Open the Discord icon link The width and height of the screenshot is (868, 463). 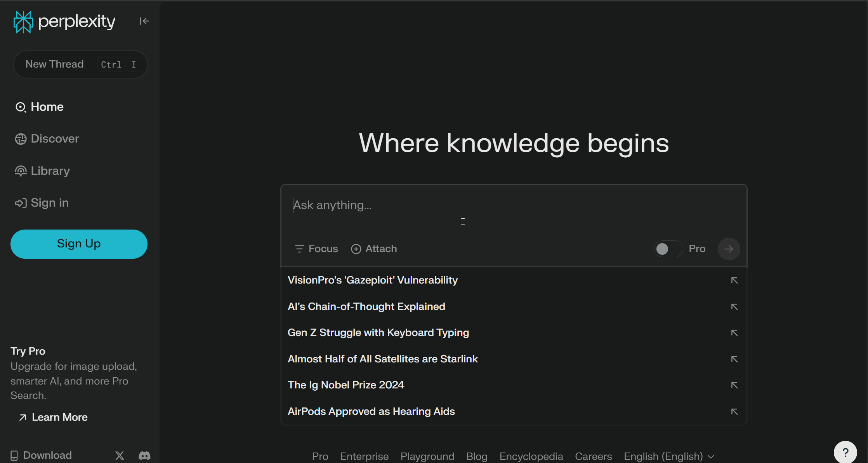[144, 456]
